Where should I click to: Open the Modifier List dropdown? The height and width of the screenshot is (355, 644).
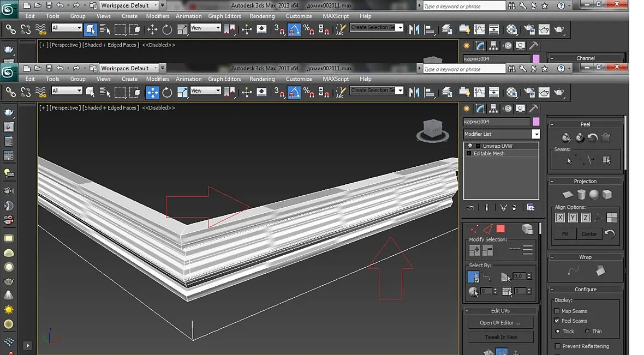coord(501,134)
